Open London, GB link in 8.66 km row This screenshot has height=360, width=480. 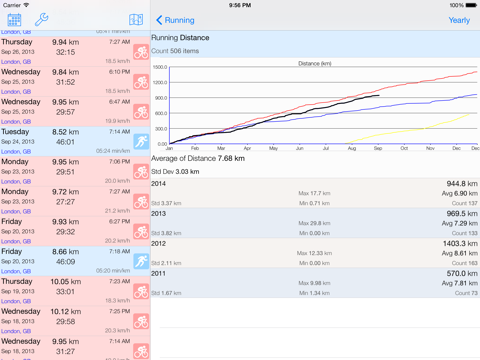tap(16, 271)
